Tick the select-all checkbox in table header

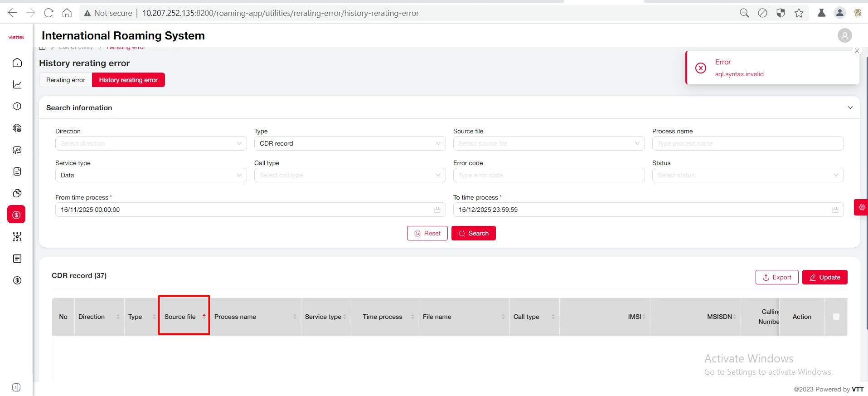(836, 317)
